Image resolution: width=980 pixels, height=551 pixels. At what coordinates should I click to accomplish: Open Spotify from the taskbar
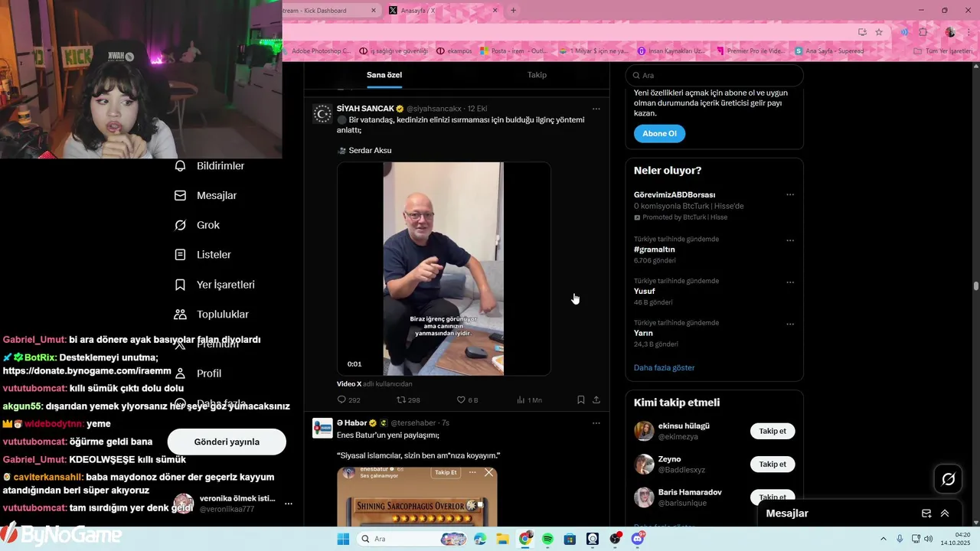[547, 539]
